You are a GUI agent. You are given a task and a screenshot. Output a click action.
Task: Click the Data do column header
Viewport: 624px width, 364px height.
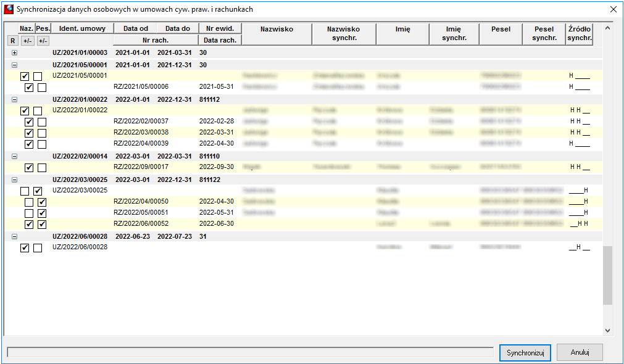tap(178, 28)
